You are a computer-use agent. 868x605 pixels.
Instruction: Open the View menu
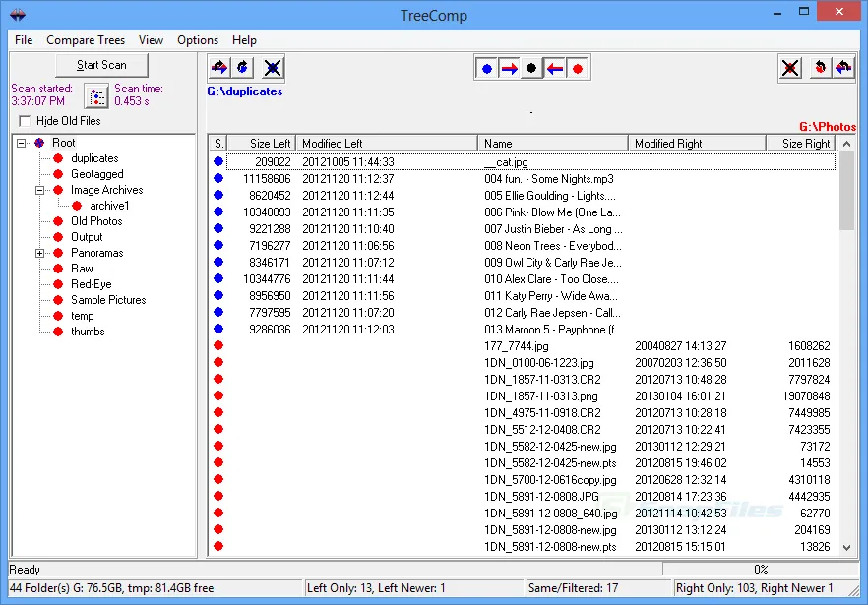point(151,40)
